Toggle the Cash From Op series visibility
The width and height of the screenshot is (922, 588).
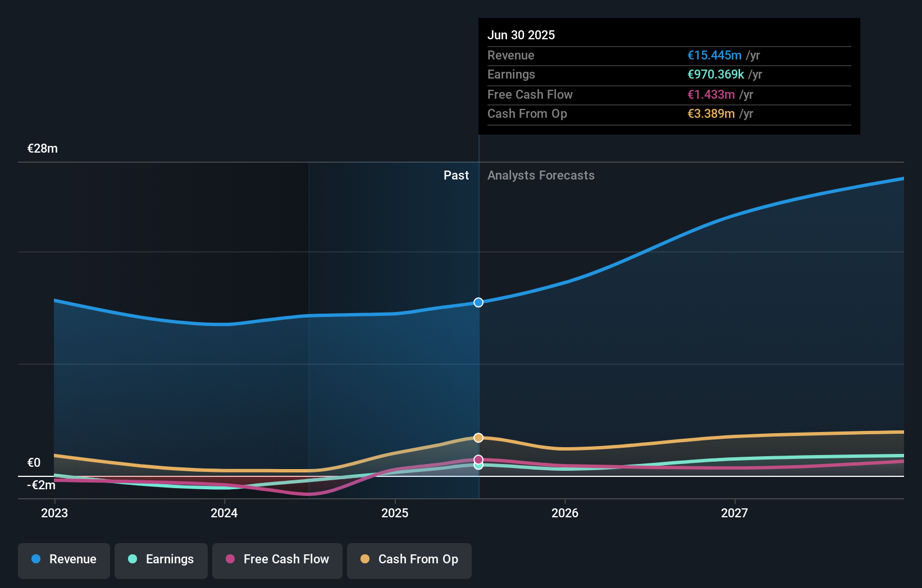pos(409,559)
